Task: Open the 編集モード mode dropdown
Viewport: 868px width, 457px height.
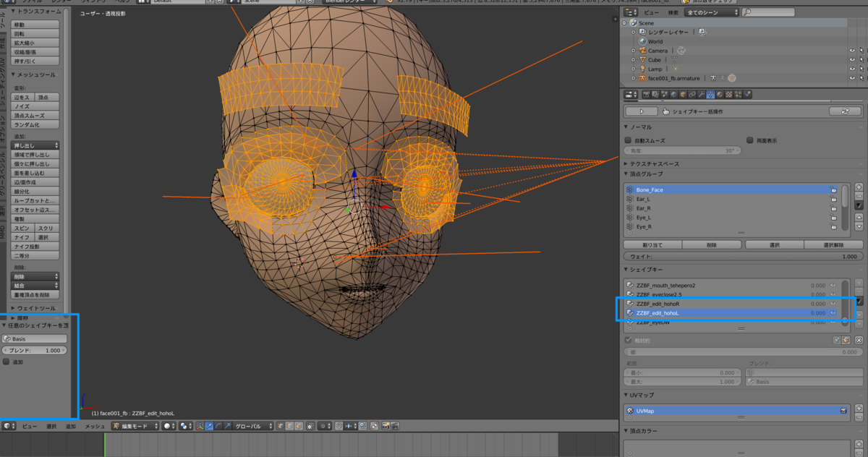Action: 134,427
